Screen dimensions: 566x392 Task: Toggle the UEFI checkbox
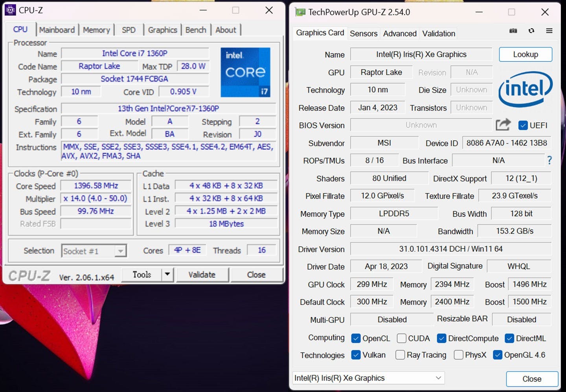pos(523,125)
